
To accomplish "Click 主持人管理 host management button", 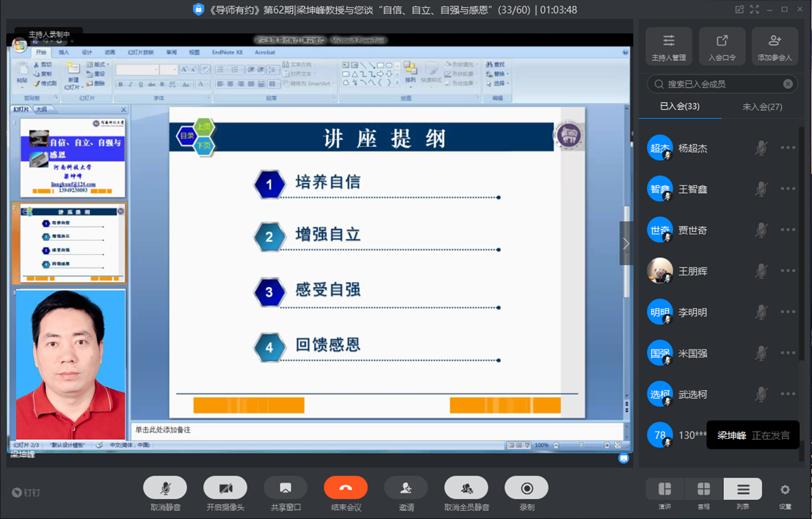I will click(x=669, y=46).
